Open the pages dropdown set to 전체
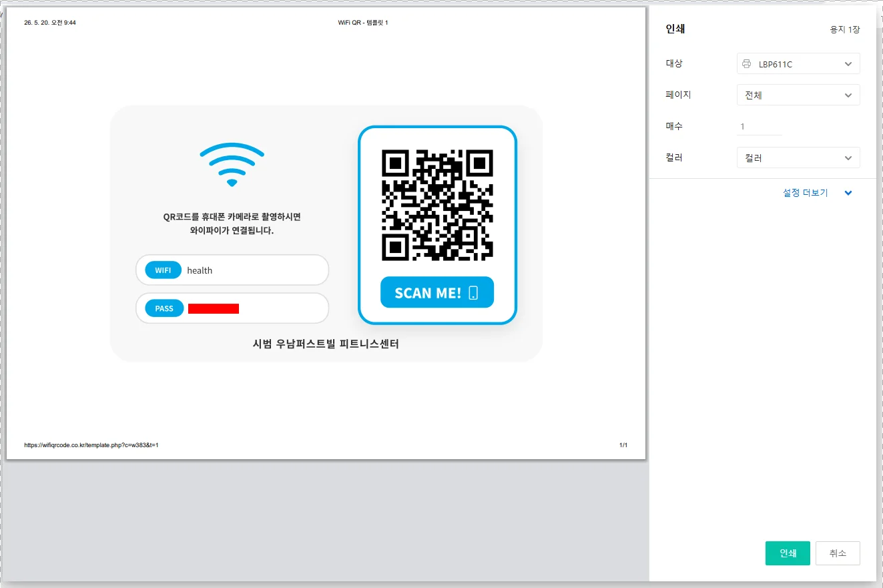Screen dimensions: 883x588 [798, 95]
